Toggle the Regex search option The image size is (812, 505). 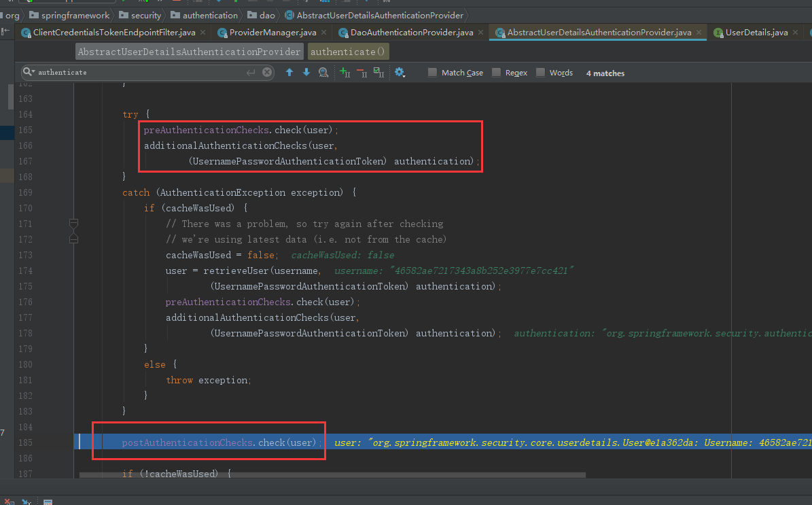[x=497, y=73]
